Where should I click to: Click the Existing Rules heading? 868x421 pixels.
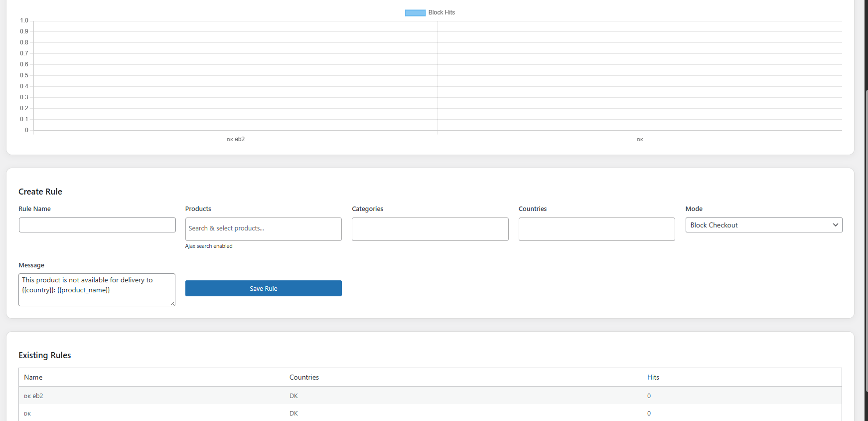(x=45, y=355)
